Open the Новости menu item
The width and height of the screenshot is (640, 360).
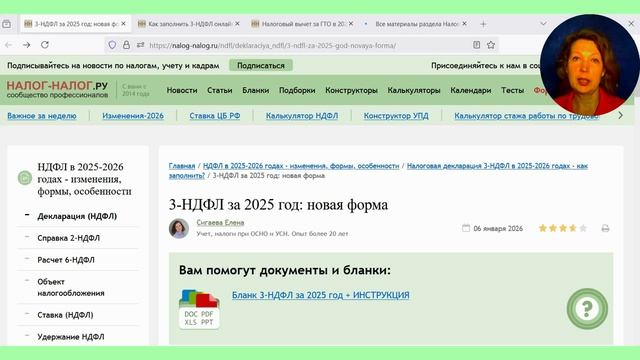(x=182, y=90)
